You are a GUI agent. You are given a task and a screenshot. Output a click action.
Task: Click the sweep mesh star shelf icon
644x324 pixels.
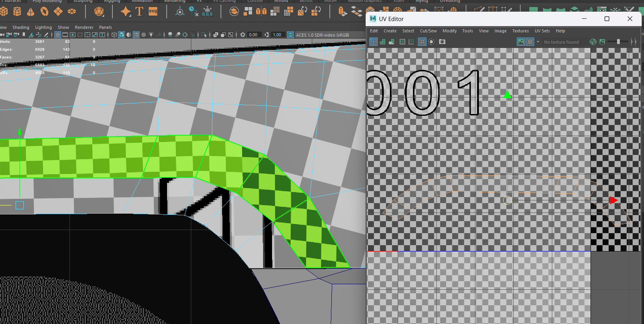(126, 12)
